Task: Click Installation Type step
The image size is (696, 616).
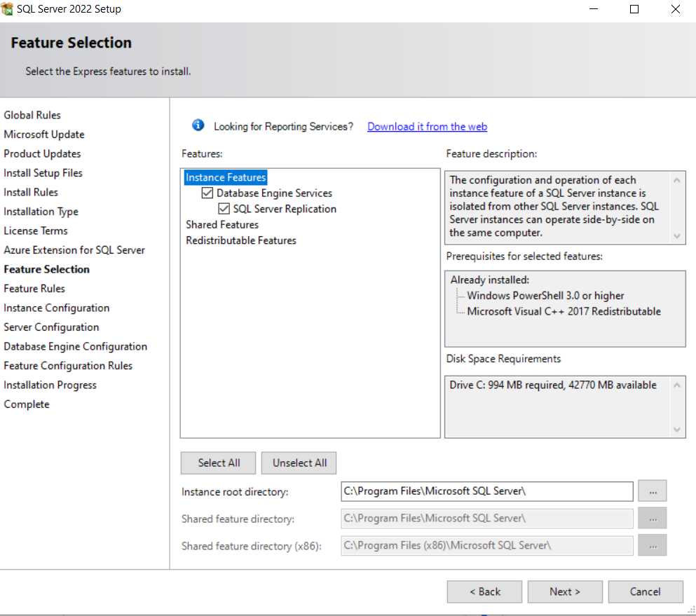Action: (41, 212)
